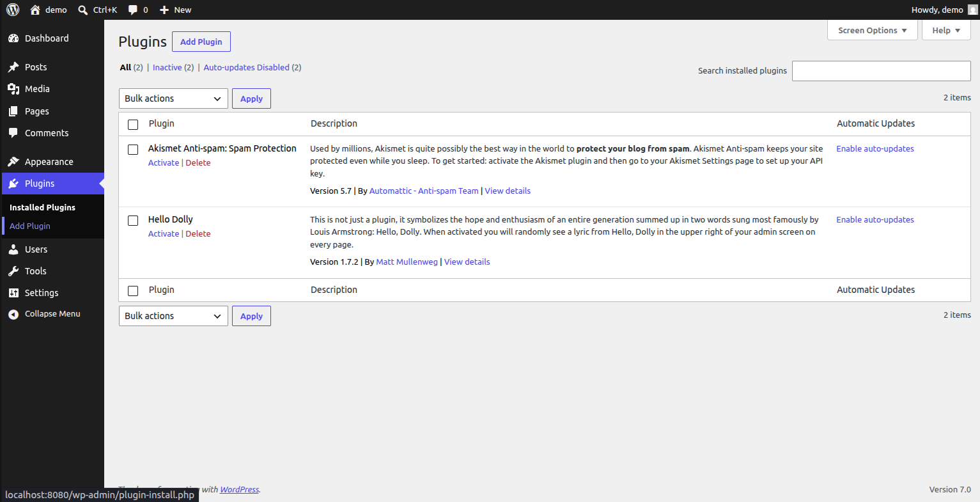Open the Settings menu label
Image resolution: width=980 pixels, height=502 pixels.
[42, 293]
